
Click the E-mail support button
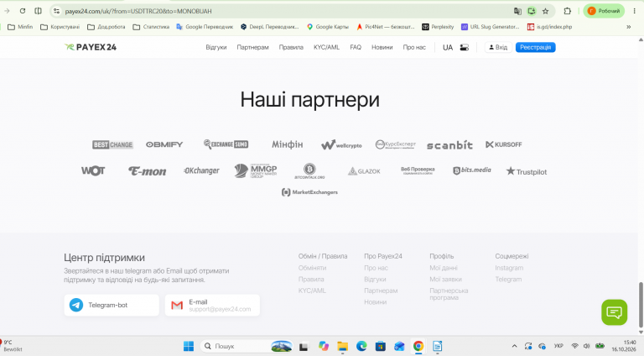click(x=212, y=305)
